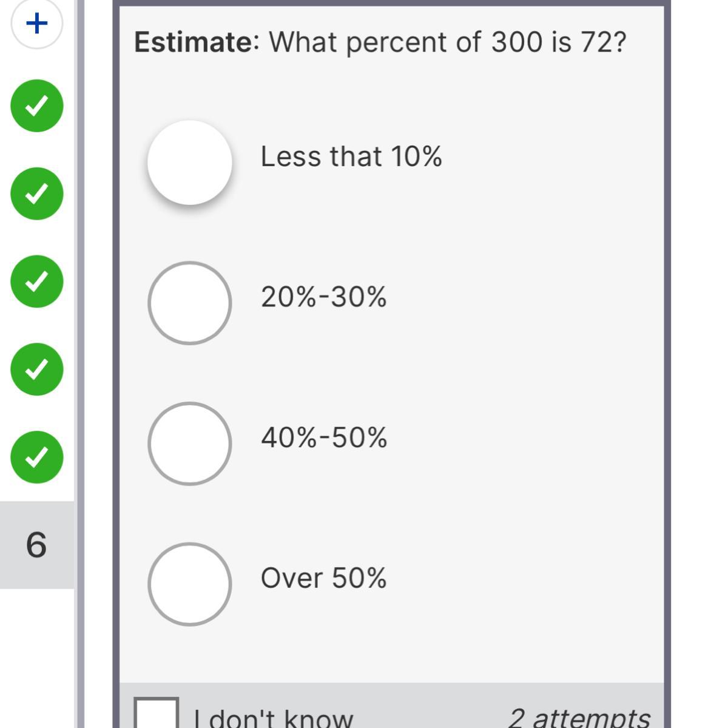Screen dimensions: 728x728
Task: Click the '20%-30%' answer text
Action: pyautogui.click(x=323, y=297)
